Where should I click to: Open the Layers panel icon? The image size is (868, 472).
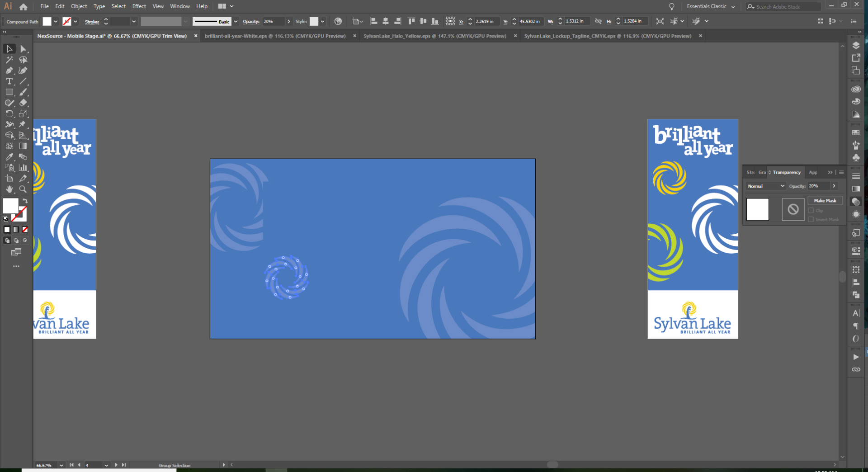[856, 45]
